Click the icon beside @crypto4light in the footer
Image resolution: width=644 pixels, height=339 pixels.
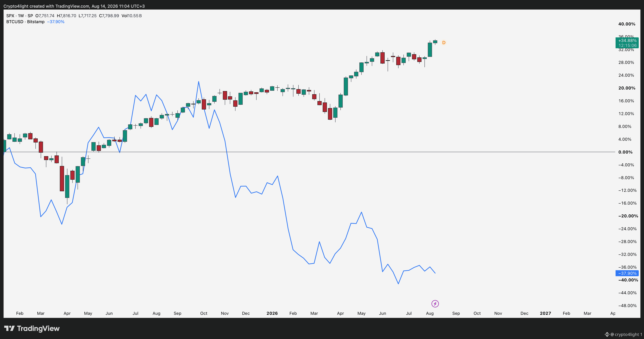pos(607,334)
